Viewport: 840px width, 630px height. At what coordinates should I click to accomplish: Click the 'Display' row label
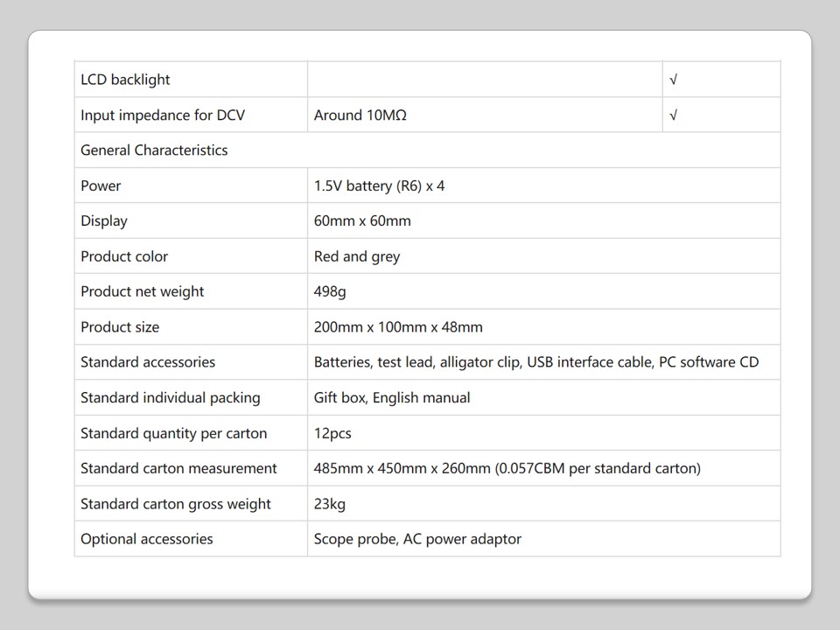[x=104, y=220]
